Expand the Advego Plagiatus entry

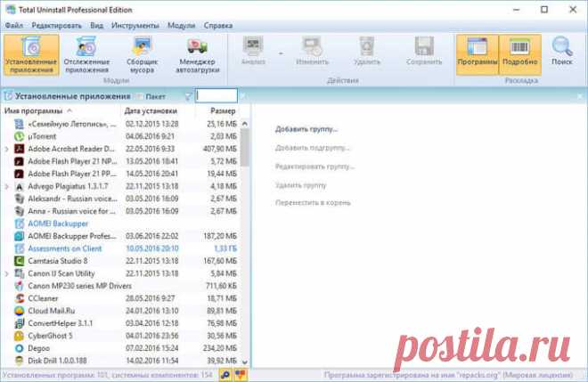point(6,186)
